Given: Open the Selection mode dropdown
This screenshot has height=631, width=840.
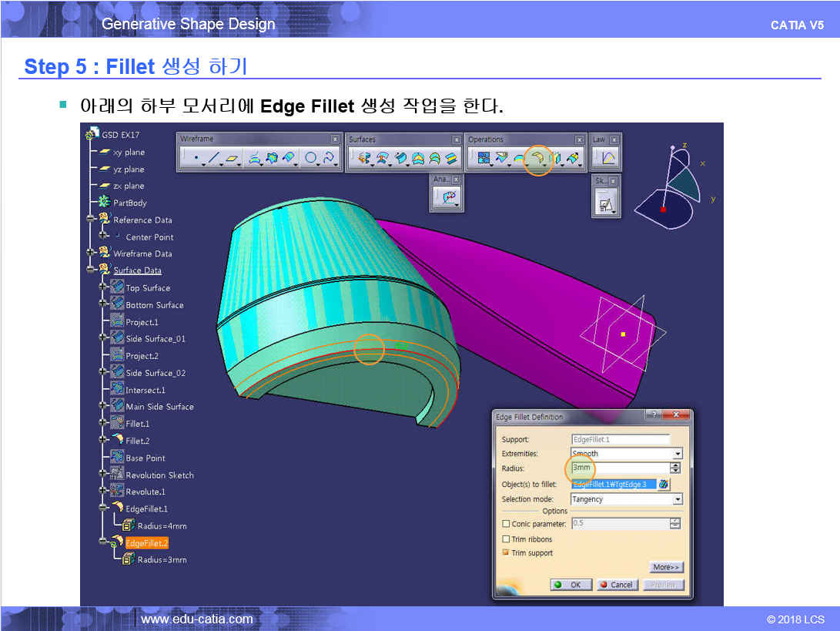Looking at the screenshot, I should pos(677,499).
